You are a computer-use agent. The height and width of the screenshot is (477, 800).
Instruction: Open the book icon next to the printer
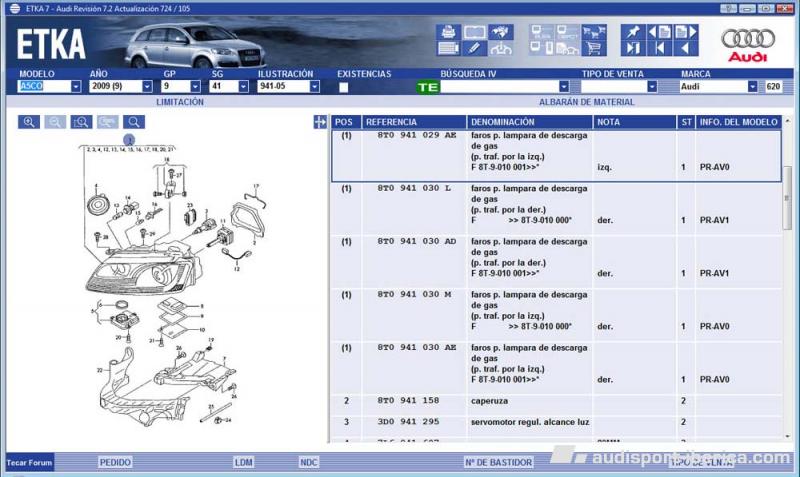click(x=474, y=32)
